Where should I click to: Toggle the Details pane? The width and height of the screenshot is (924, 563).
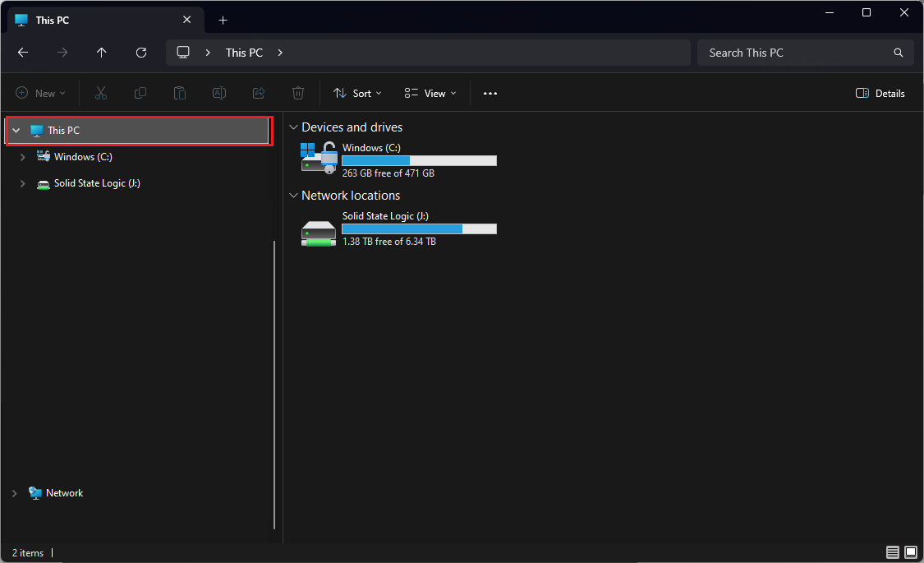pos(880,93)
